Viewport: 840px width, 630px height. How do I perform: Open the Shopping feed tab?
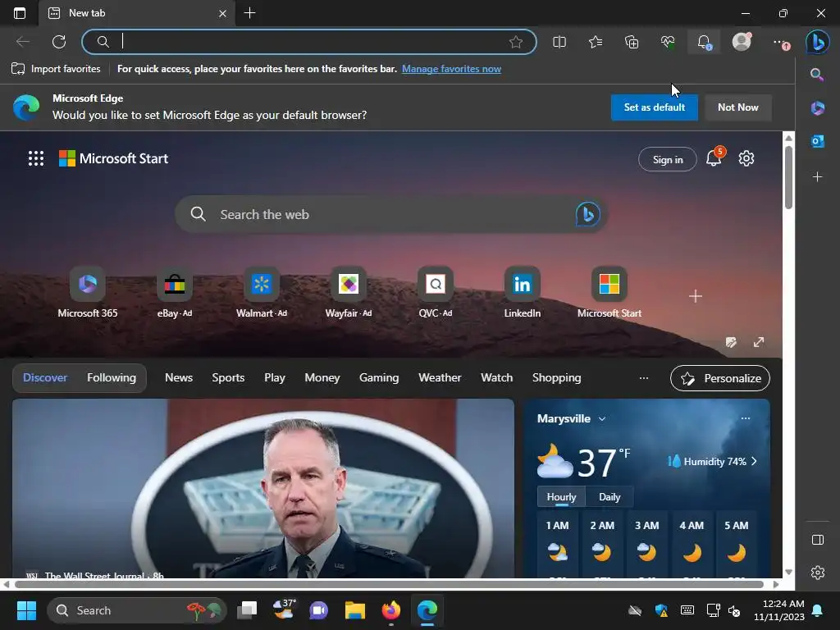[x=557, y=377]
